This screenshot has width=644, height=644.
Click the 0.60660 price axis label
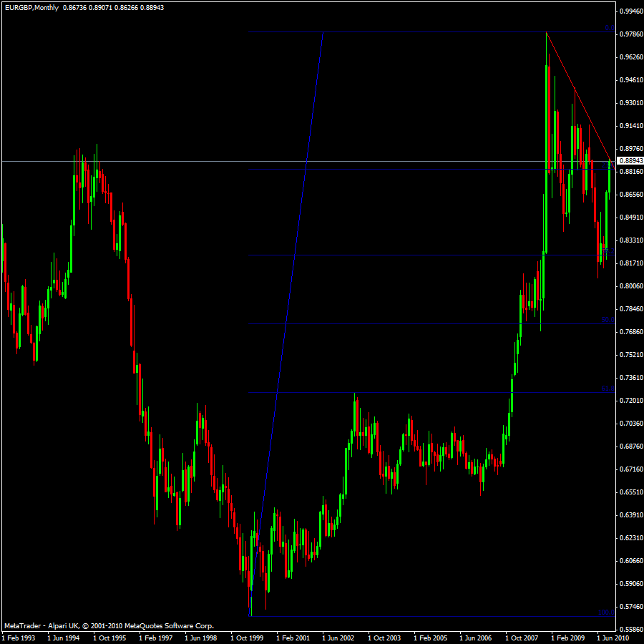coord(631,560)
